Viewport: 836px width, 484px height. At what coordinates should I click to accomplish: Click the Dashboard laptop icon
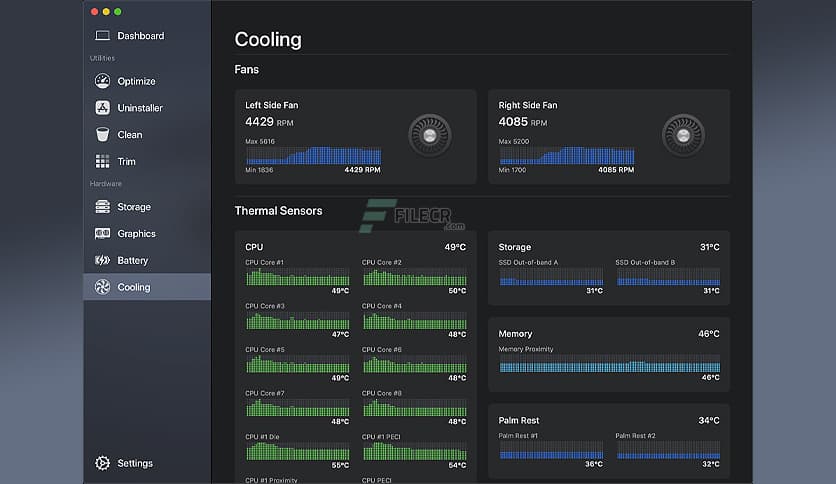click(x=102, y=36)
